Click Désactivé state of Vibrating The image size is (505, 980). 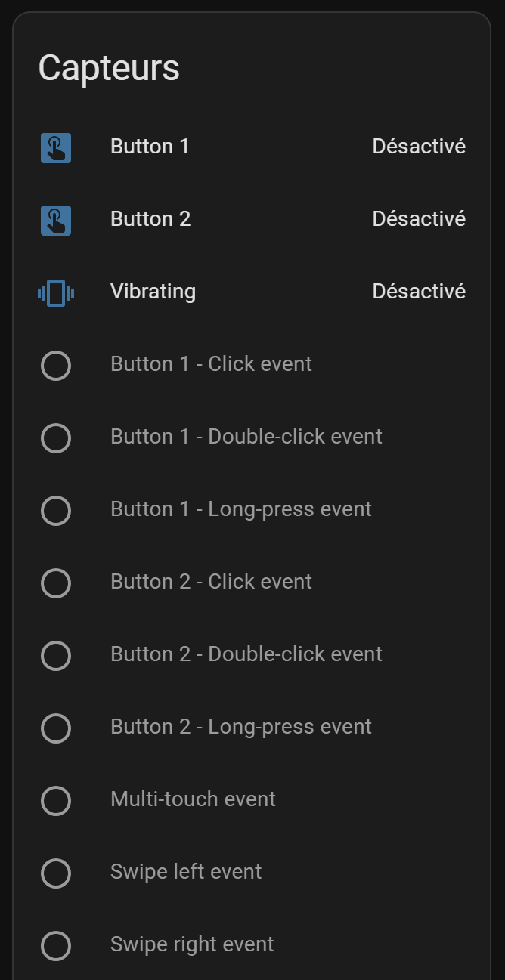(419, 292)
